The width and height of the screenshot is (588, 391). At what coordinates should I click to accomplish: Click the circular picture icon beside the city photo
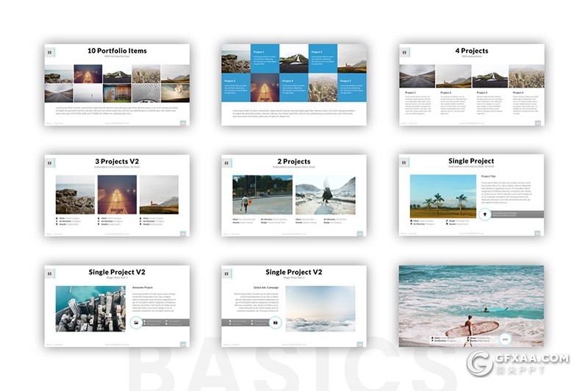135,323
